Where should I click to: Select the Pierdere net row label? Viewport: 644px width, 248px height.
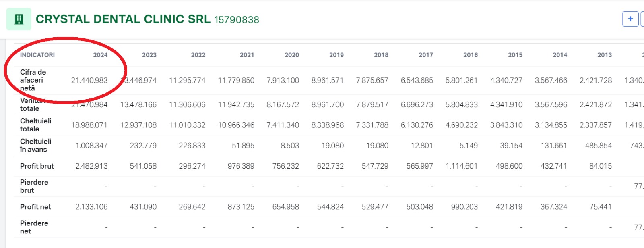tap(34, 227)
